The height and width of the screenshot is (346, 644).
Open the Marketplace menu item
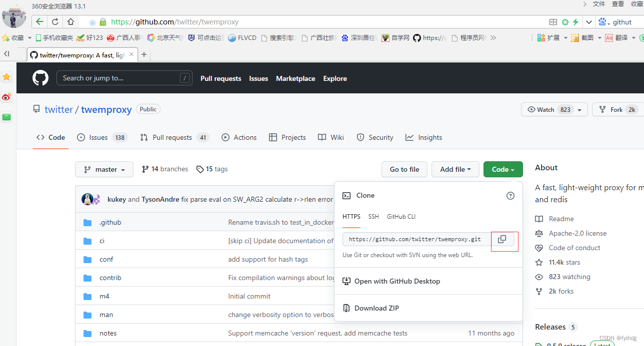[x=295, y=78]
